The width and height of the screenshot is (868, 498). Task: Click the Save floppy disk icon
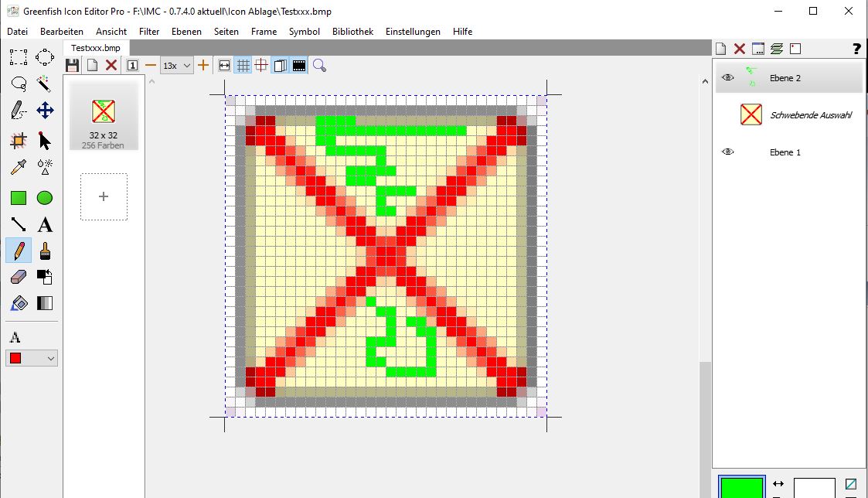(73, 66)
